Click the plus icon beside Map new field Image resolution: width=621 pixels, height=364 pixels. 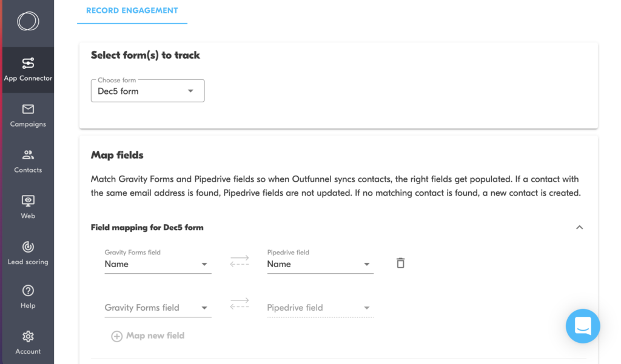[116, 336]
